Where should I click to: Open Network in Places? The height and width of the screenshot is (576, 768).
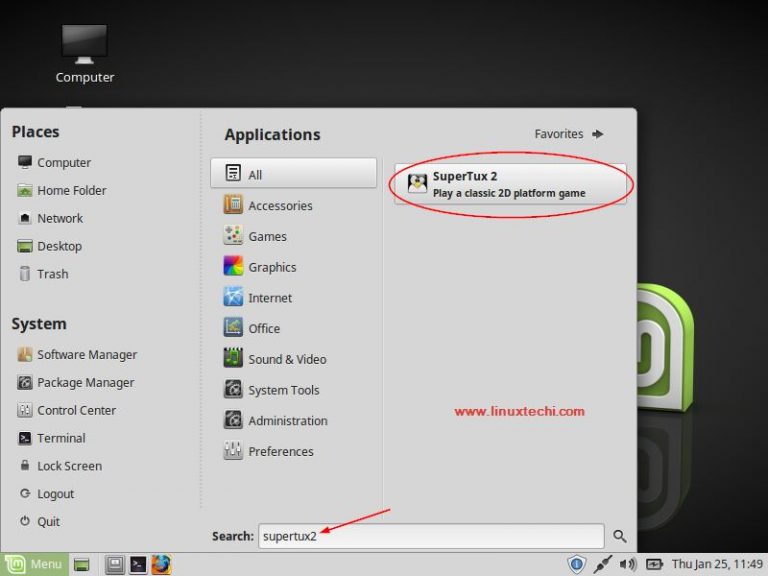(50, 218)
